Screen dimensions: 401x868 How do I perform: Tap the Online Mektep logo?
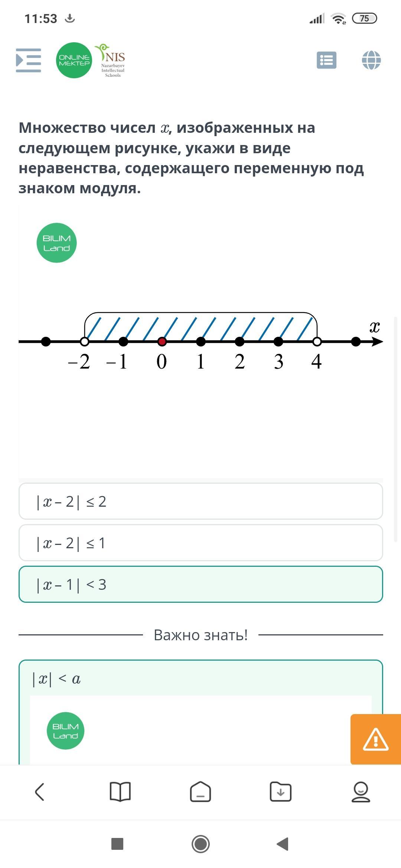click(x=74, y=60)
